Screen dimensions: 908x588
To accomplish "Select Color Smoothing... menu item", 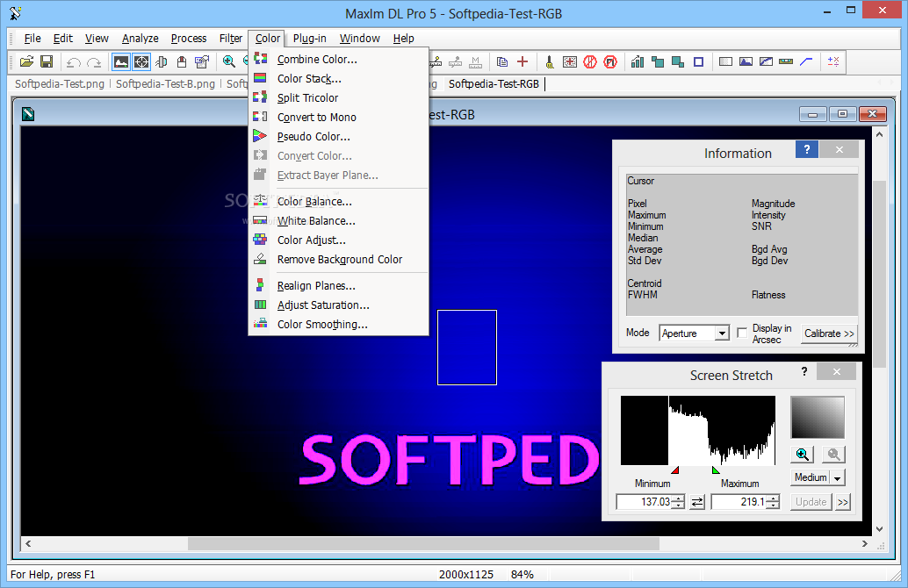I will (339, 325).
